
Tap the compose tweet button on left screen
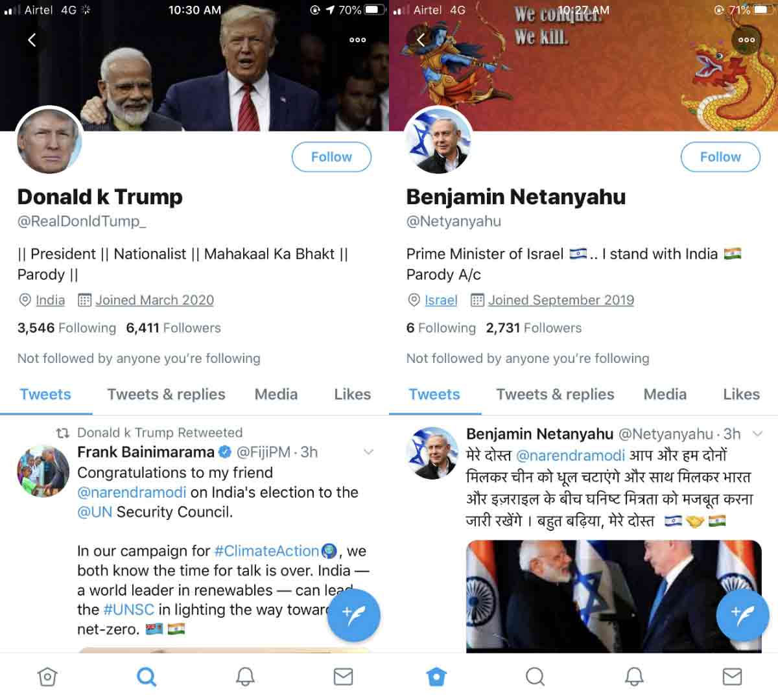pos(353,615)
